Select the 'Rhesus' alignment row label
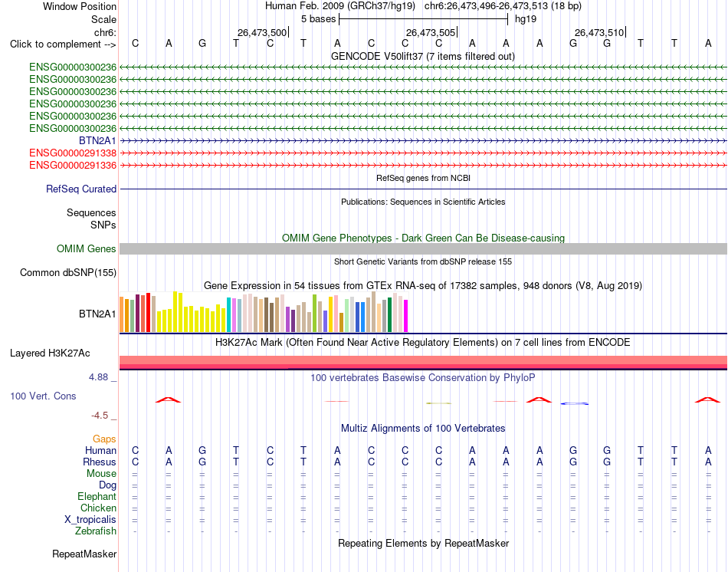 point(100,462)
